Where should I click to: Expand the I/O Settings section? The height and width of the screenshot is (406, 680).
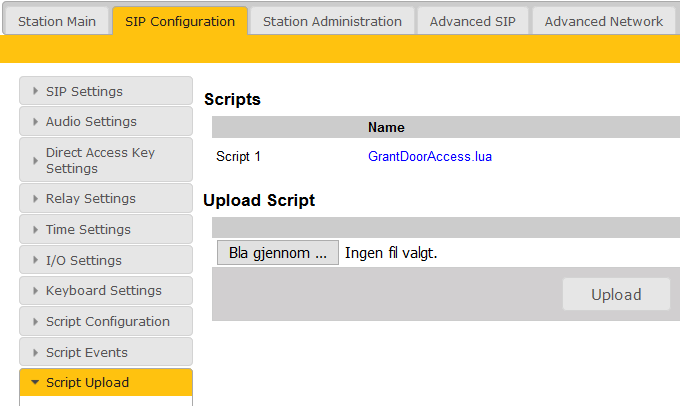coord(106,260)
